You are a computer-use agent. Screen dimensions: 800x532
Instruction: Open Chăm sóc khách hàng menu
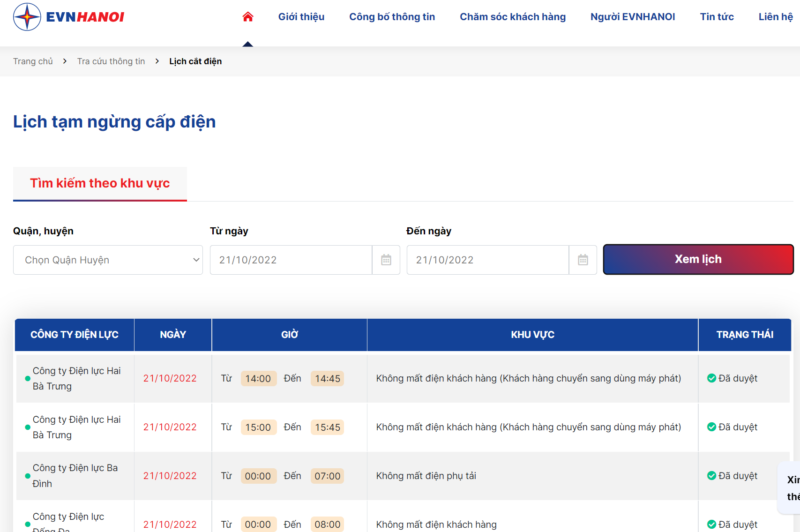pyautogui.click(x=513, y=17)
